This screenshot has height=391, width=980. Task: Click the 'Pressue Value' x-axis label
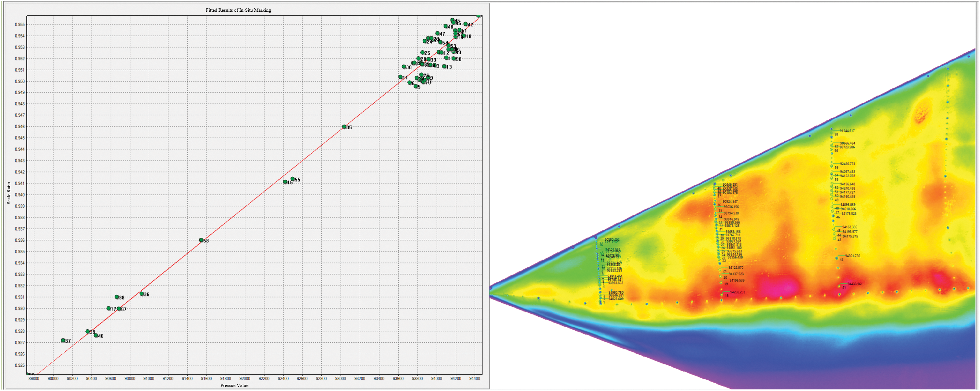pos(234,385)
